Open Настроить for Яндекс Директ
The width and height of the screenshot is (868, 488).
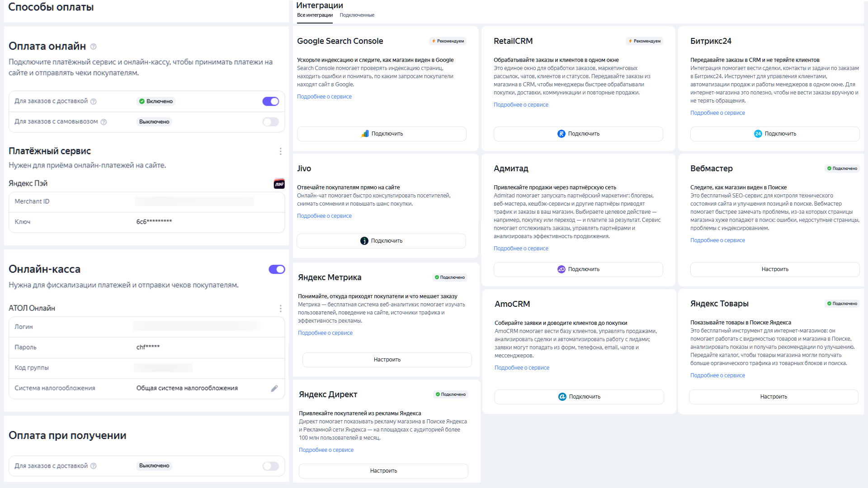(x=383, y=471)
